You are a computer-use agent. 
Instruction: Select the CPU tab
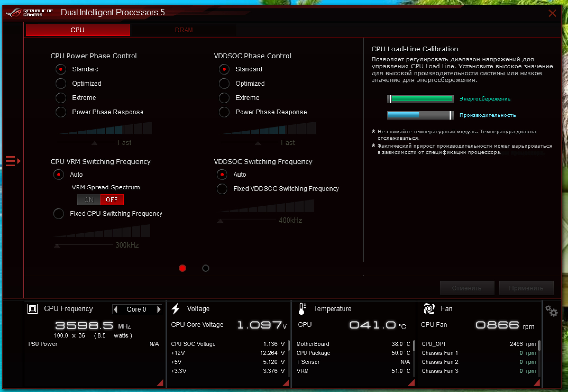pyautogui.click(x=78, y=30)
